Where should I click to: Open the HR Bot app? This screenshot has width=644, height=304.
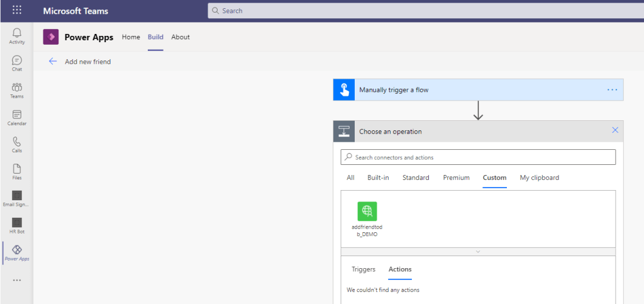point(17,225)
